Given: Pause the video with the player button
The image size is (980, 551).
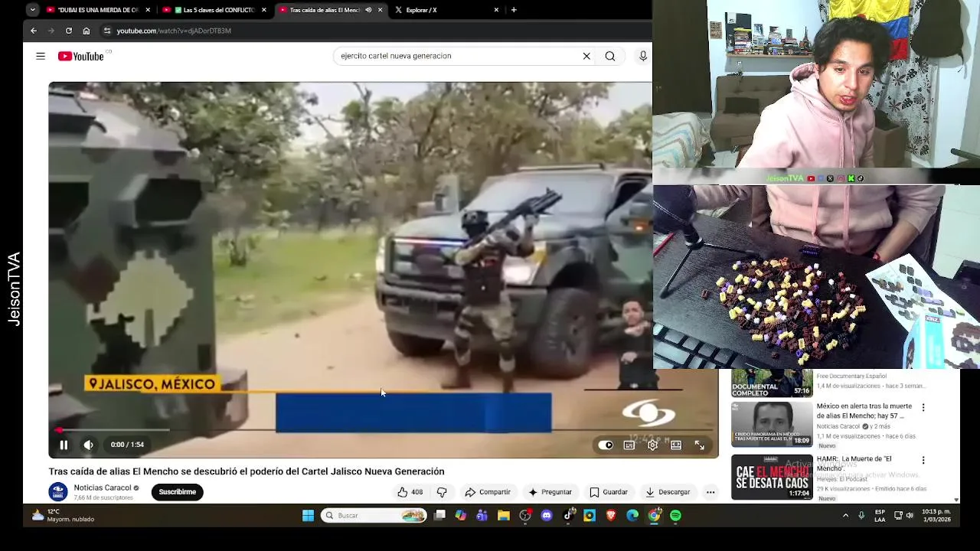Looking at the screenshot, I should tap(64, 445).
